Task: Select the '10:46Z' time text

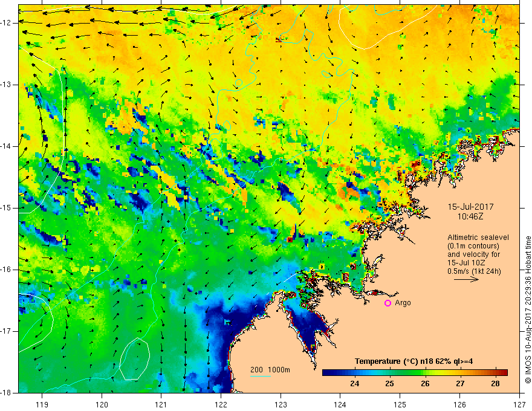Action: point(470,216)
